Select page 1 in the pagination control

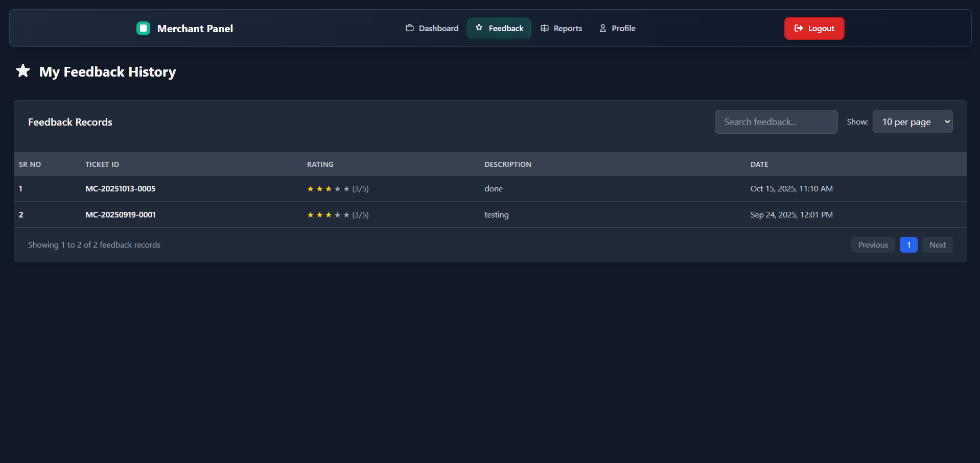[x=908, y=245]
